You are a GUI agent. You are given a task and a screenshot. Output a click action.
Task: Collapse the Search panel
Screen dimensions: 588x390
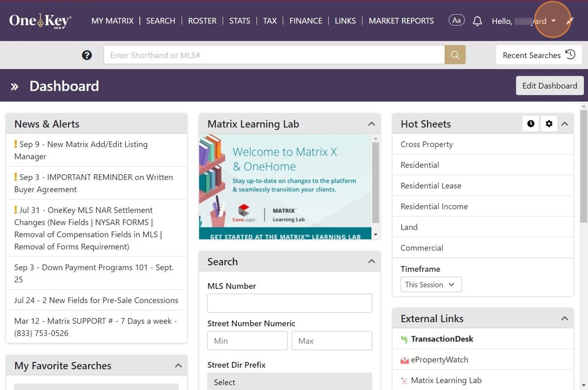(x=372, y=261)
